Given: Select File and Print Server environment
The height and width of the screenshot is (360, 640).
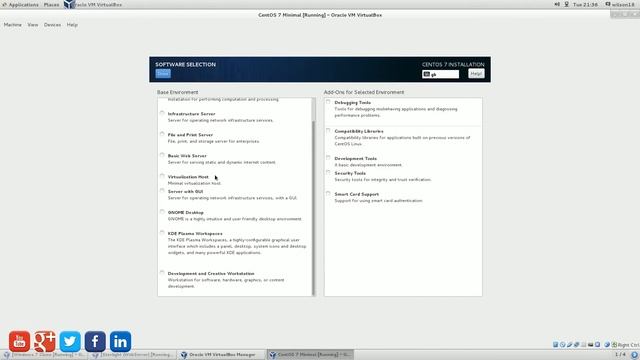Looking at the screenshot, I should tap(162, 134).
